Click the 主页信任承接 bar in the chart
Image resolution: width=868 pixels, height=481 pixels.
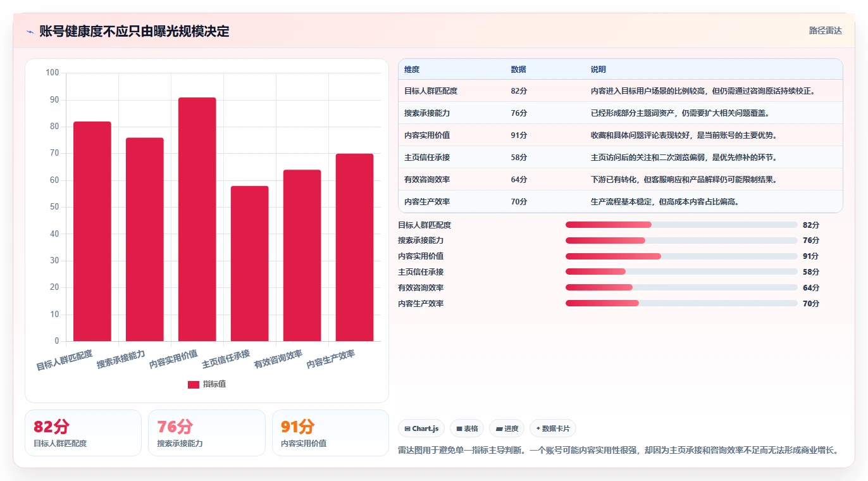click(250, 264)
